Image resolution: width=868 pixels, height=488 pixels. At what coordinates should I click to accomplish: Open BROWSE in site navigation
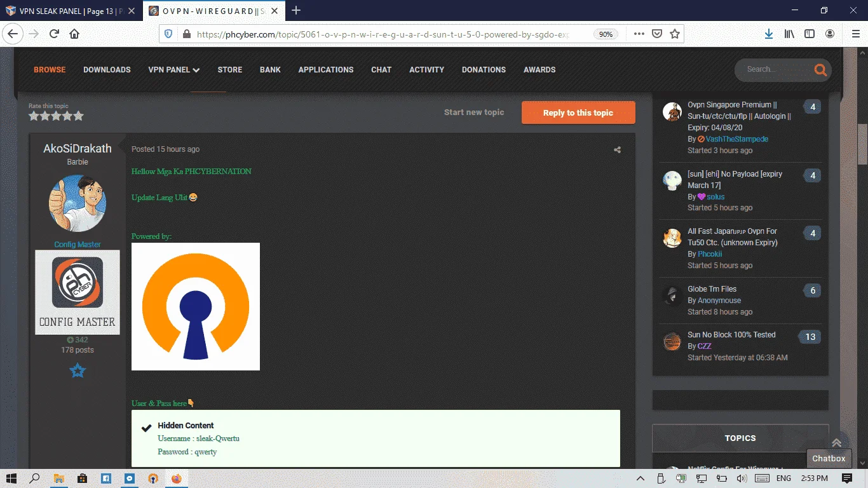tap(50, 70)
